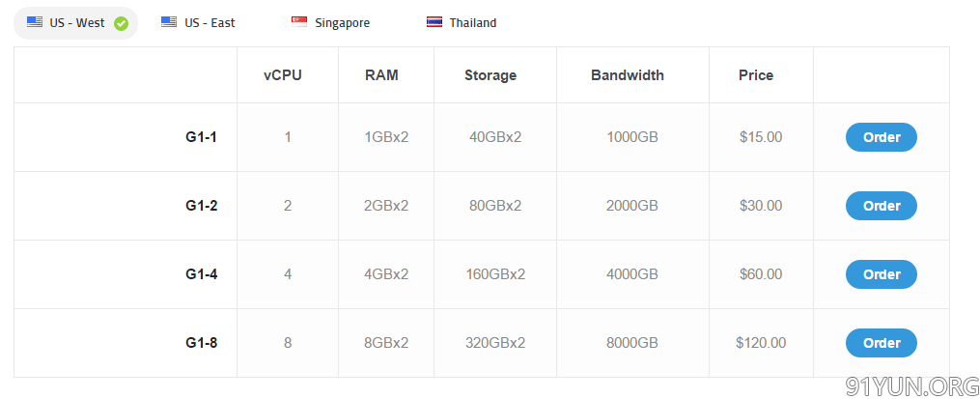Order the G1-2 plan at $30.00

point(882,206)
